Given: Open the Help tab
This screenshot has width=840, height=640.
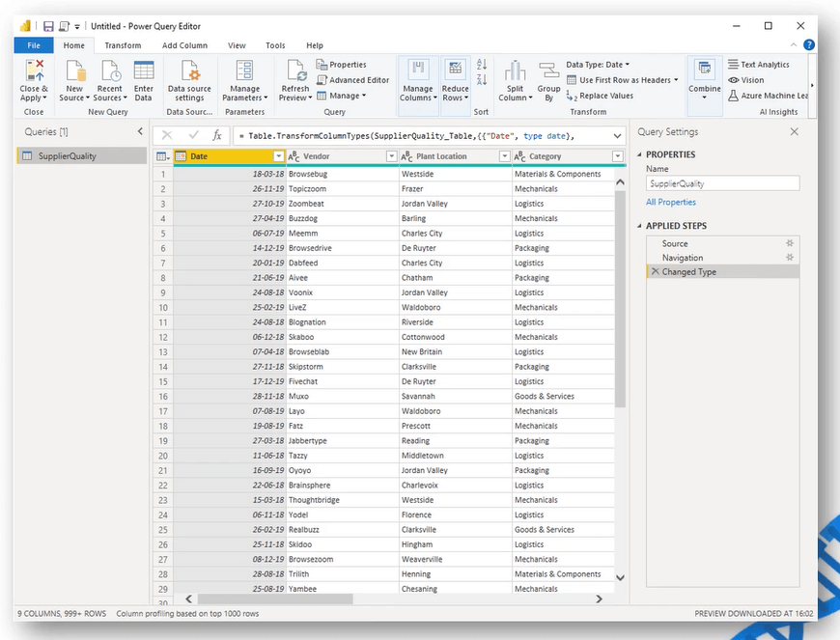Looking at the screenshot, I should (x=315, y=45).
